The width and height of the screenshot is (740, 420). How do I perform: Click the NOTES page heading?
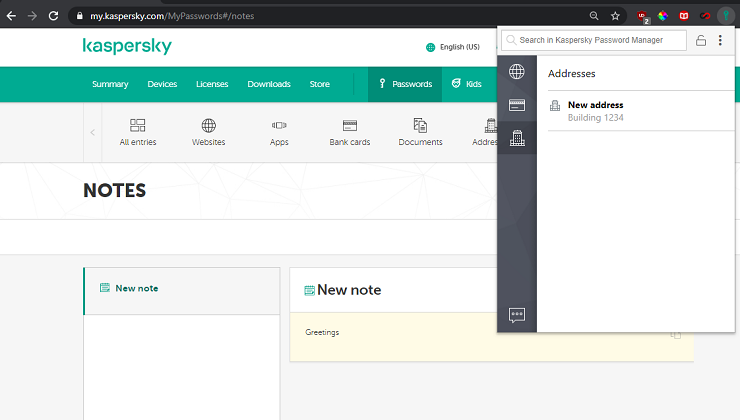pos(115,191)
